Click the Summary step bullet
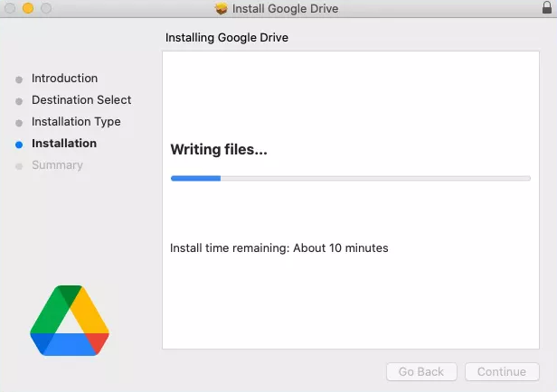The image size is (557, 392). (x=19, y=166)
